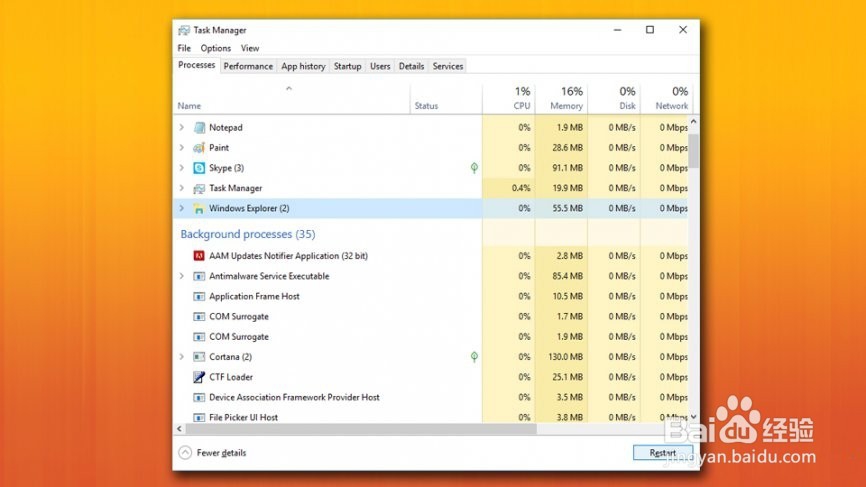The image size is (866, 487).
Task: Open the Options menu
Action: pyautogui.click(x=215, y=49)
